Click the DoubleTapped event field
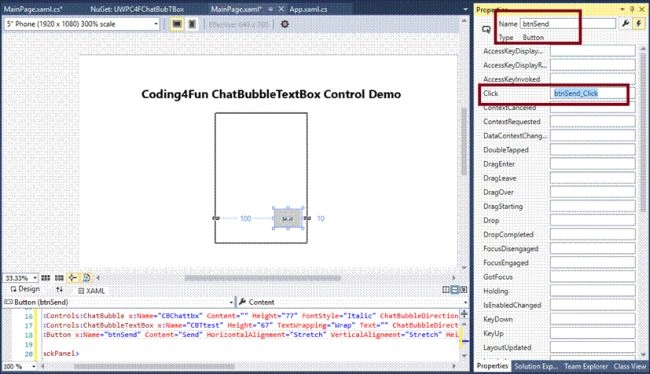Viewport: 650px width, 374px height. [592, 150]
